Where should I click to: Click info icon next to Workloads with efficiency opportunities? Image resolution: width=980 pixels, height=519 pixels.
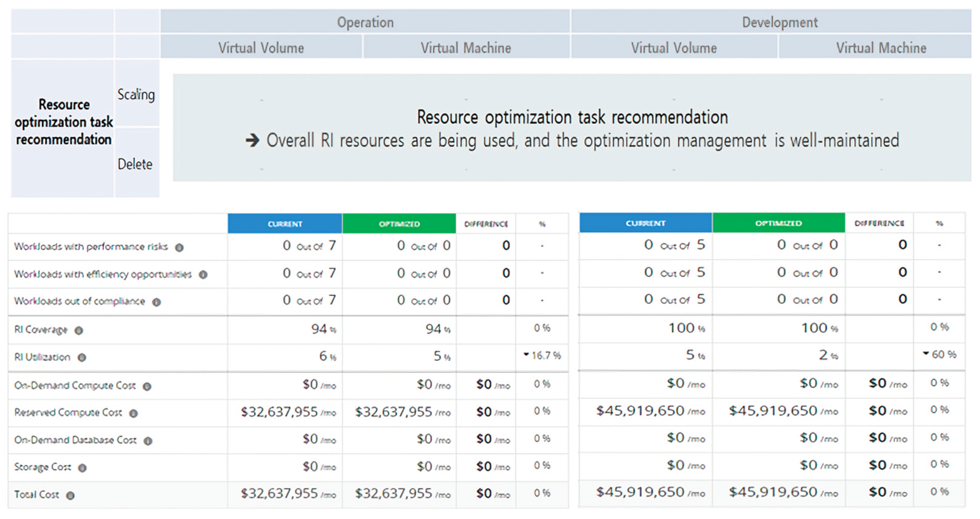point(203,274)
